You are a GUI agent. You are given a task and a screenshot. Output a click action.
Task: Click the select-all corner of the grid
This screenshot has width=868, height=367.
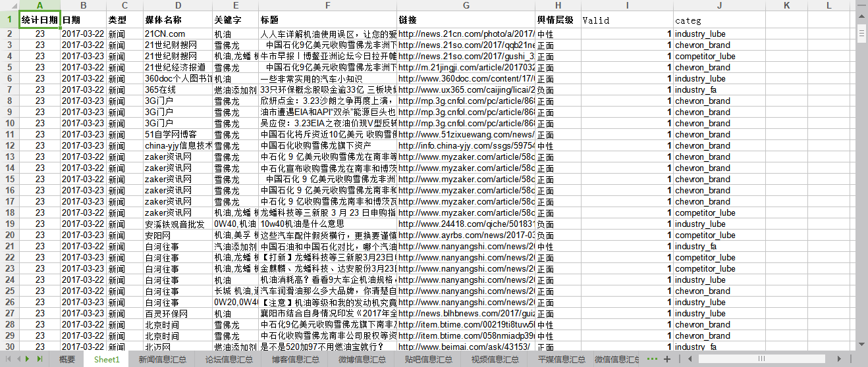tap(9, 5)
